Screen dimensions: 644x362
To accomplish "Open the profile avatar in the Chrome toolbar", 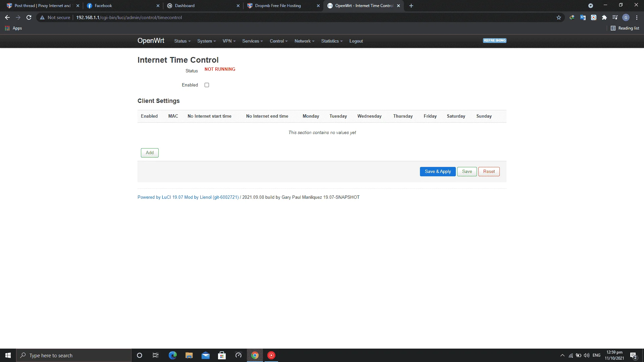I will coord(626,17).
